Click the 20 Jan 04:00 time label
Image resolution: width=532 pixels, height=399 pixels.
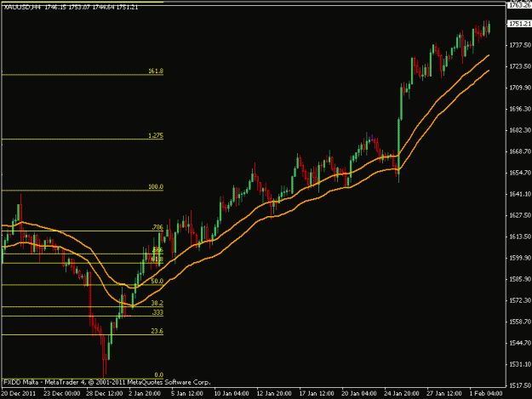pyautogui.click(x=359, y=394)
